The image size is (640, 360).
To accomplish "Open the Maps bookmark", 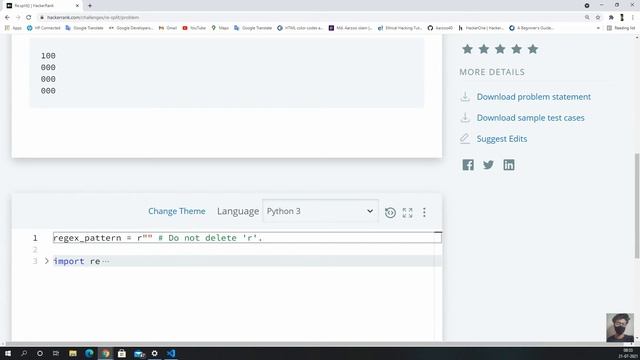I will pos(220,28).
